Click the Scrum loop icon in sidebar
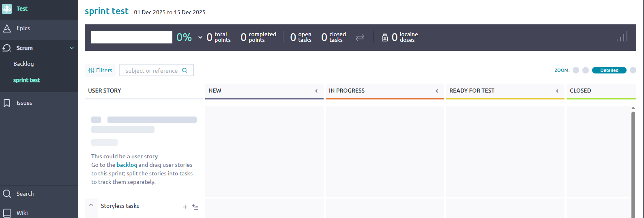The image size is (644, 218). (x=7, y=48)
